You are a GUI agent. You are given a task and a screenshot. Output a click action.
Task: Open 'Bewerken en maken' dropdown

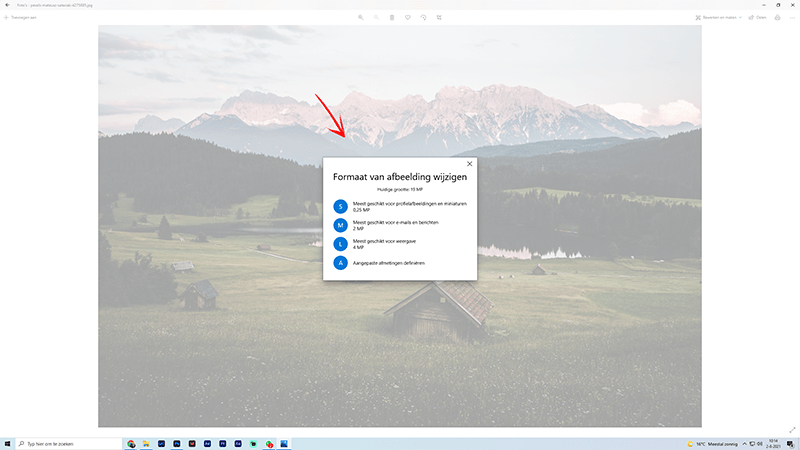click(x=718, y=17)
